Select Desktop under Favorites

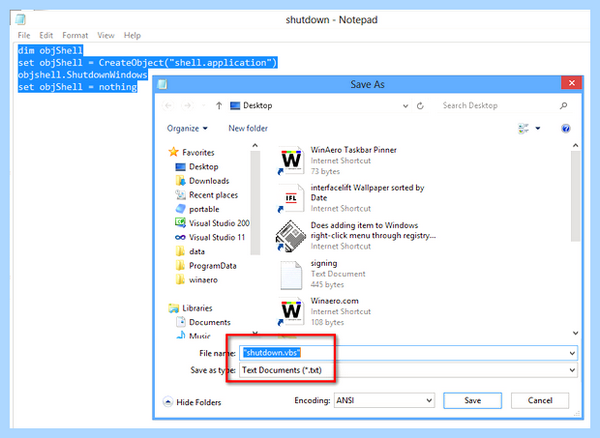tap(197, 167)
